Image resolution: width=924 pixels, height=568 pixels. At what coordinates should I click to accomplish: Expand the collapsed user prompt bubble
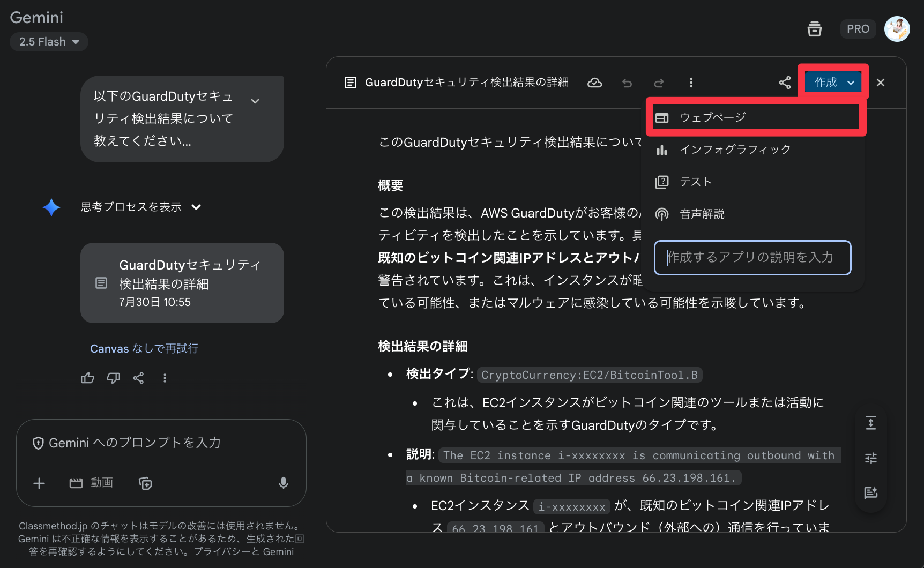pos(255,101)
